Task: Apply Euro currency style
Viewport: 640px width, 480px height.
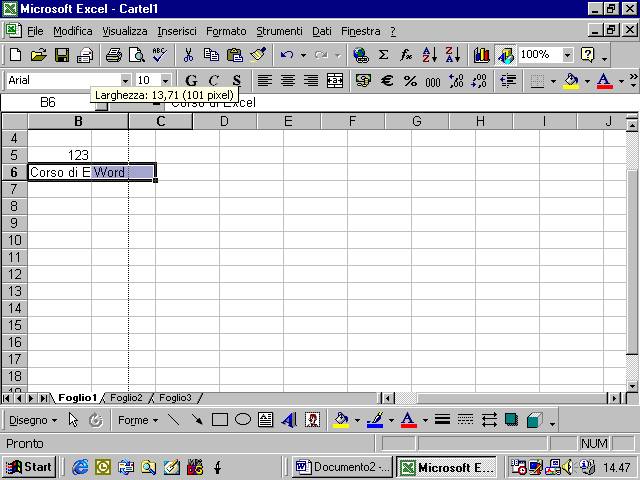Action: 387,80
